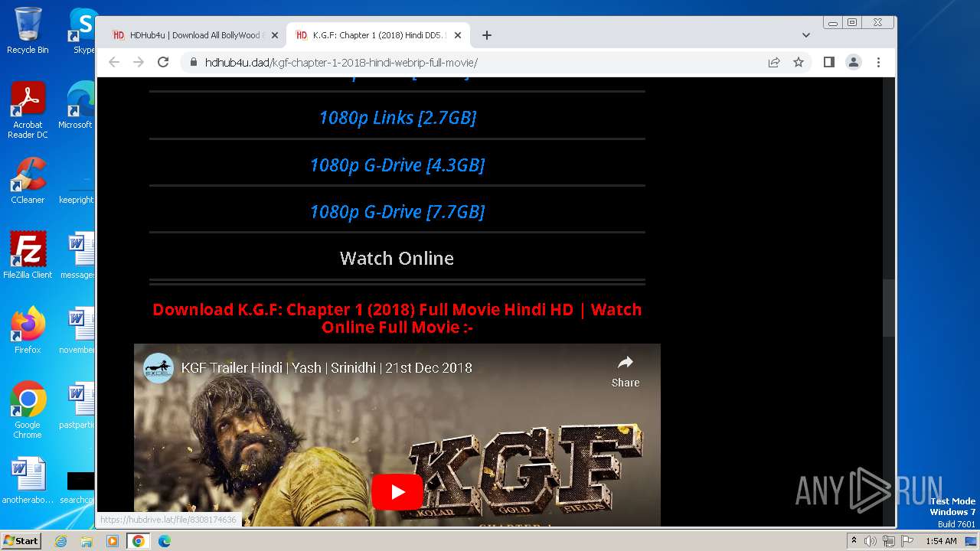Select K.G.F: Chapter 1 (2018) tab

coord(378,35)
